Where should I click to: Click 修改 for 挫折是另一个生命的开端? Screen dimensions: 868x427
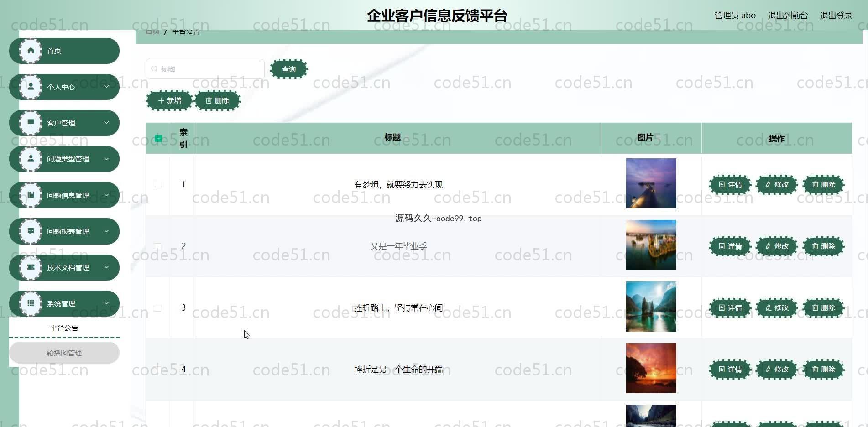(777, 370)
